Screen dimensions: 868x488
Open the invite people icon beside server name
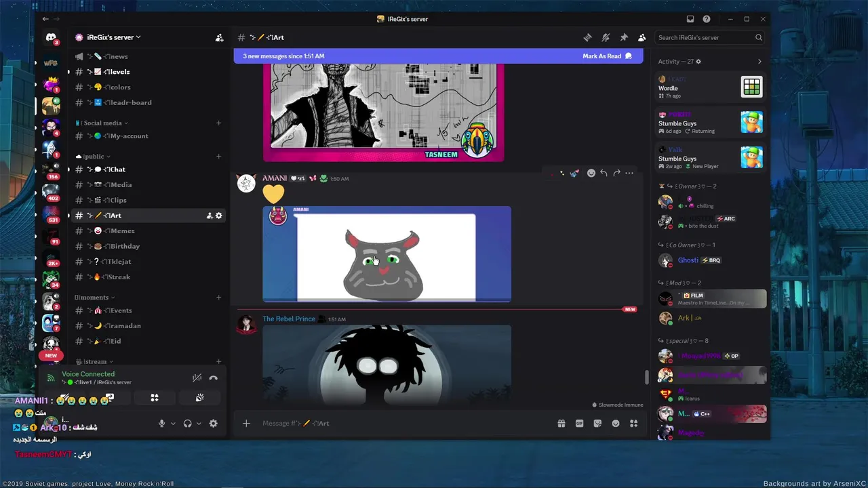tap(219, 38)
